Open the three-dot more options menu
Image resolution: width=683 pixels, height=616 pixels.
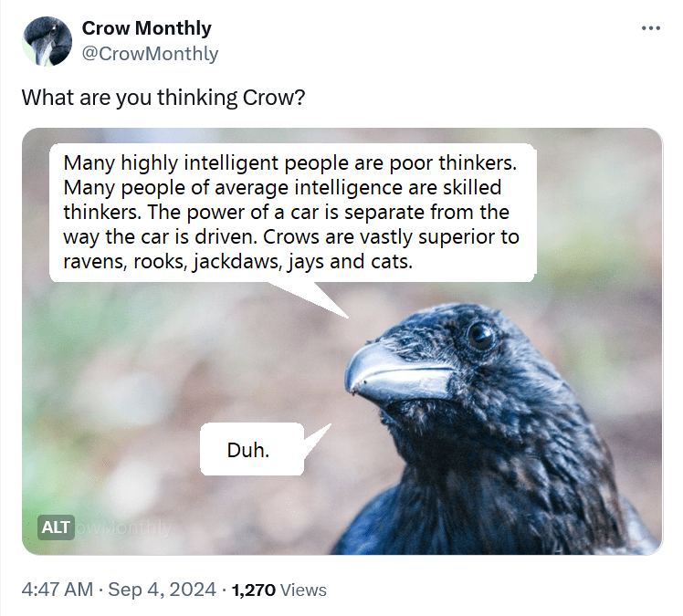click(650, 28)
